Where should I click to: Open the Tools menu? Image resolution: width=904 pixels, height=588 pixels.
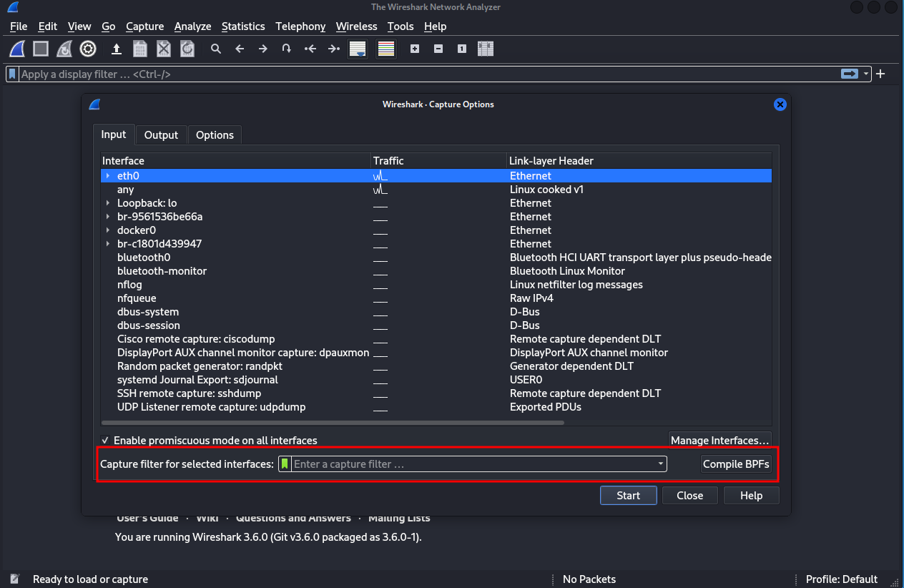tap(401, 26)
